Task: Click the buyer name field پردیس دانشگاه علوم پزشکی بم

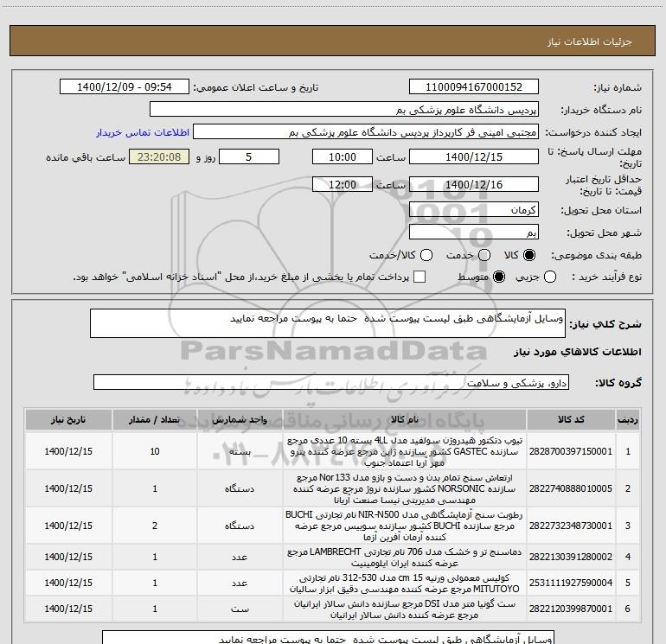Action: click(x=344, y=109)
